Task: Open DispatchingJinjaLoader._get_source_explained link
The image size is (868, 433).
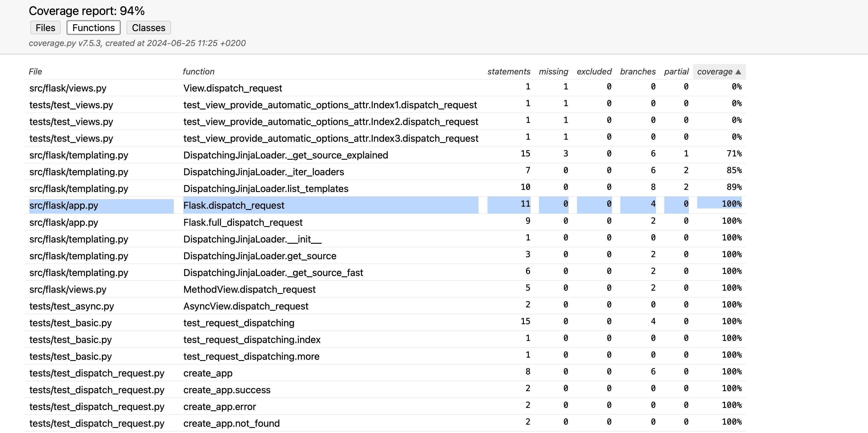Action: [x=286, y=155]
